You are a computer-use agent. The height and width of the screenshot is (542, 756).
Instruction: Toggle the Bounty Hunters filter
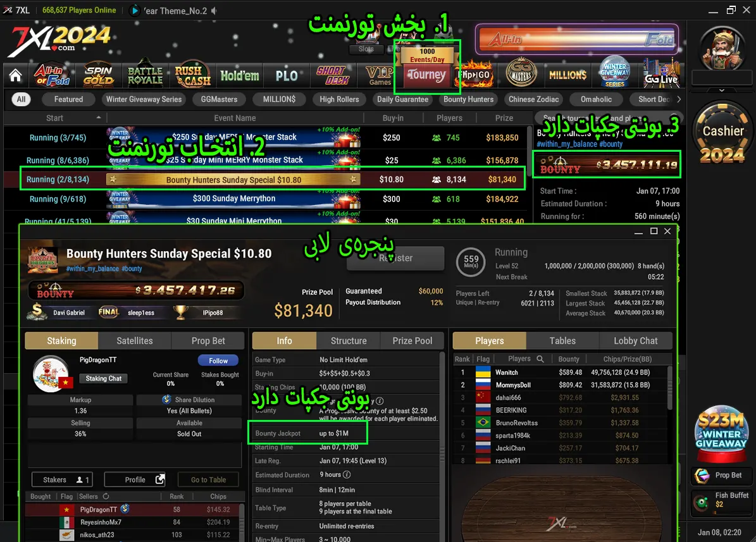click(468, 99)
